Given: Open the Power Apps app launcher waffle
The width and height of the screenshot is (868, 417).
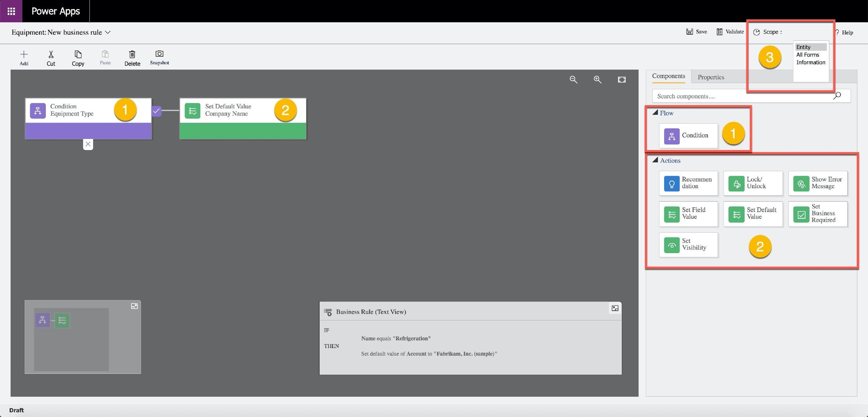Looking at the screenshot, I should (11, 11).
